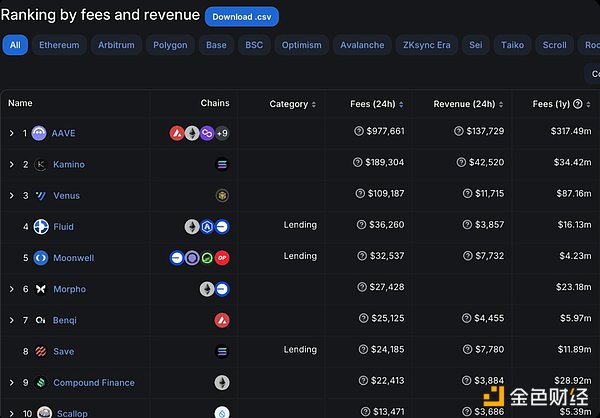Sort by Category column header
This screenshot has height=418, width=600.
click(x=292, y=104)
